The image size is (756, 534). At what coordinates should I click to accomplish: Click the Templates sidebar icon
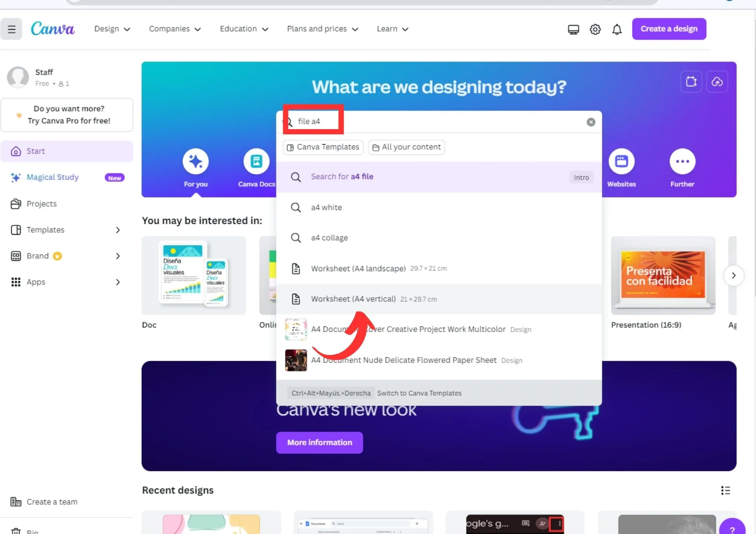(x=16, y=230)
